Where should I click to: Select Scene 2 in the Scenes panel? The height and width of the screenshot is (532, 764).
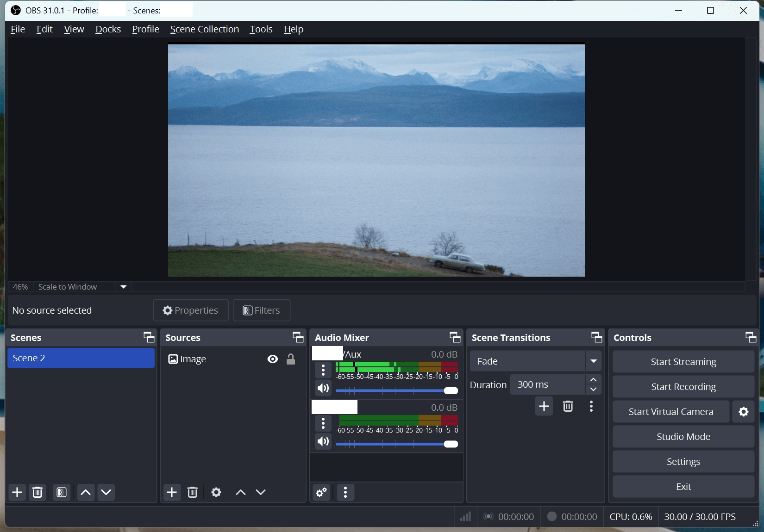coord(81,358)
